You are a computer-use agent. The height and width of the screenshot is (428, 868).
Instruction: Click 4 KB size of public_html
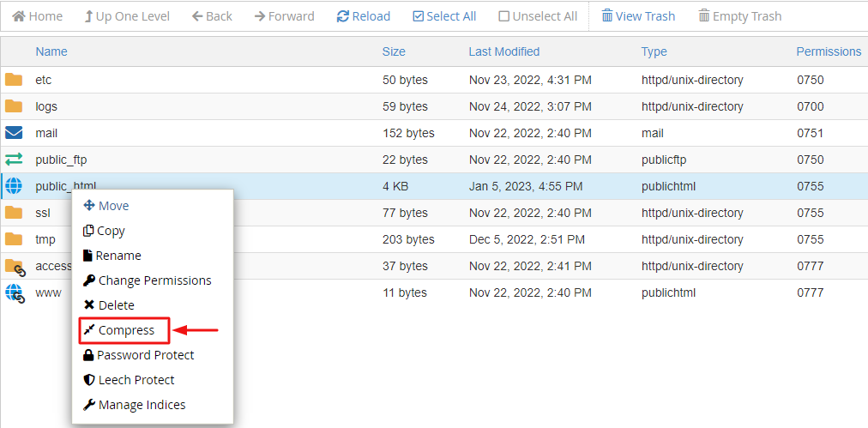click(x=395, y=186)
